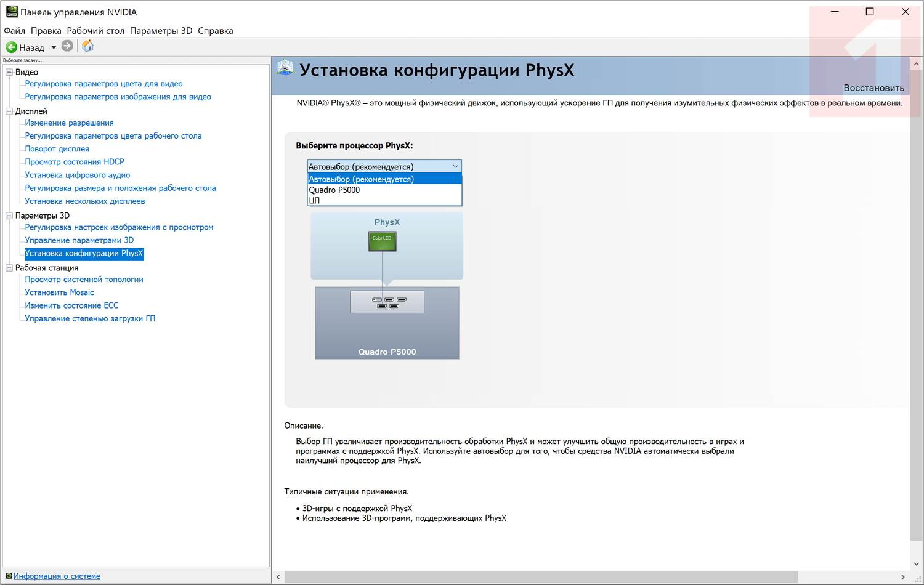The height and width of the screenshot is (585, 924).
Task: Open the Back history dropdown arrow
Action: tap(54, 47)
